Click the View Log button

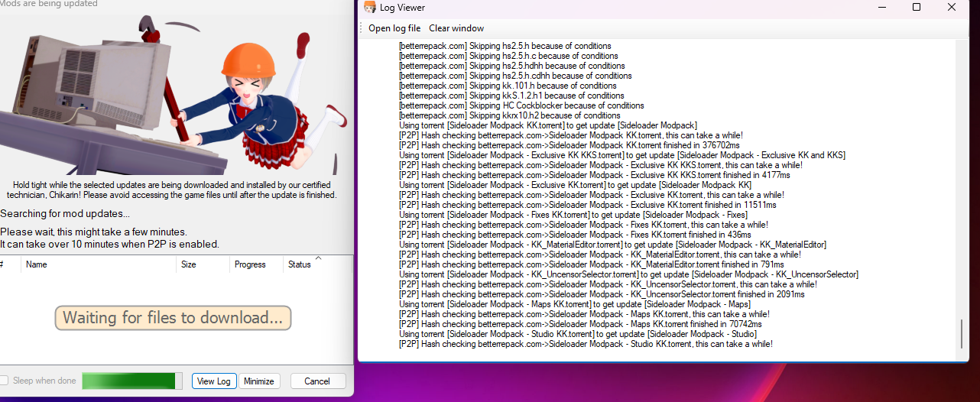click(x=214, y=381)
